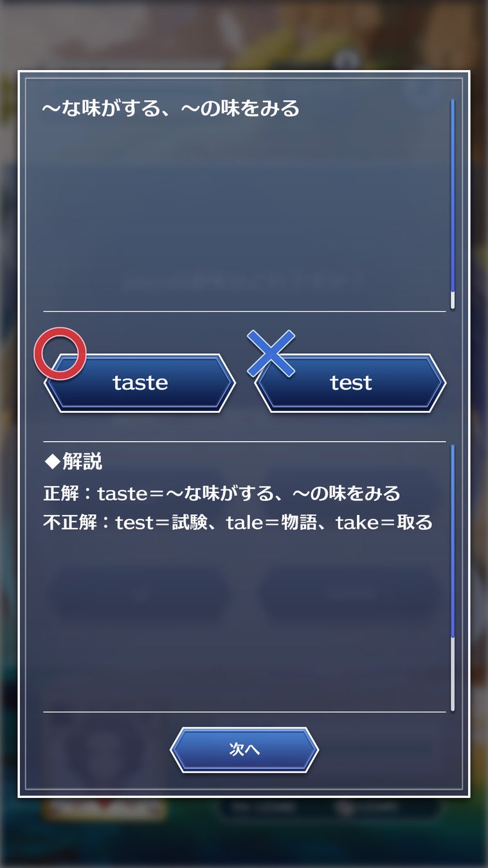
Task: Tap the 次へ button to continue
Action: pyautogui.click(x=244, y=750)
